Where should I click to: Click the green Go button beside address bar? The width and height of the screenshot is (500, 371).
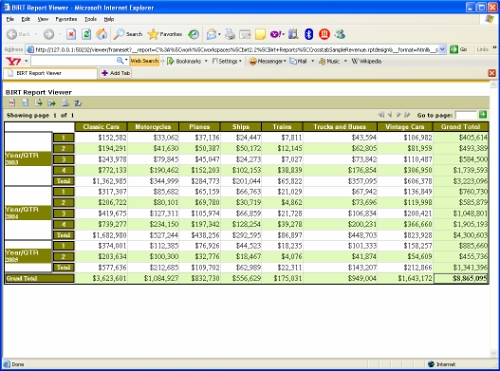coord(459,49)
